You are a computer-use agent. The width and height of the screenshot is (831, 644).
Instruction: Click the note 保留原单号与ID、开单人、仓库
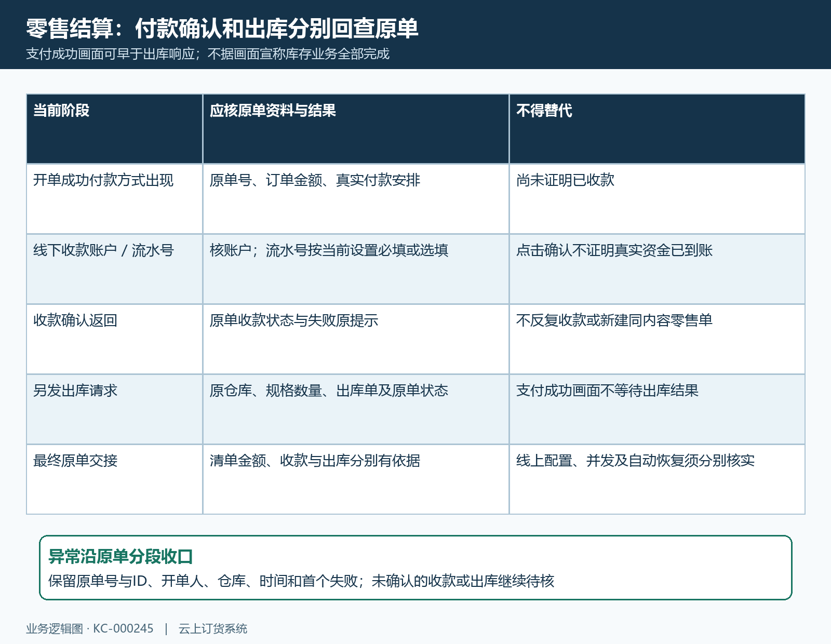[147, 581]
